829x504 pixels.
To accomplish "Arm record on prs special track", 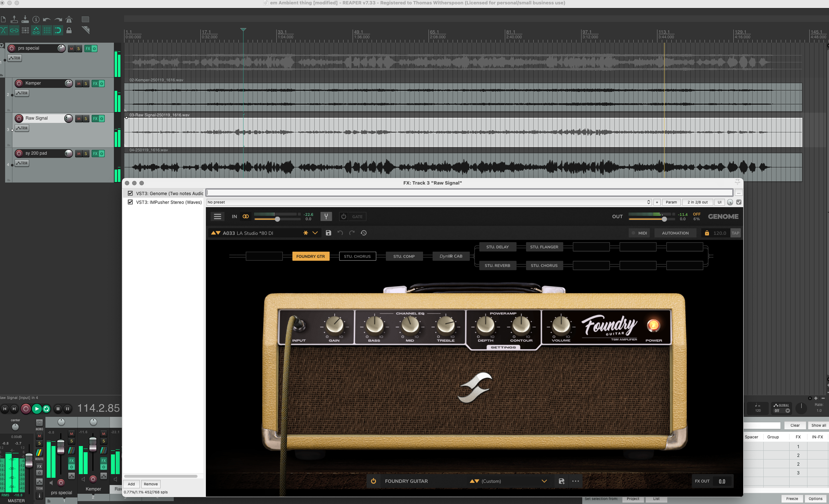I will click(x=12, y=48).
